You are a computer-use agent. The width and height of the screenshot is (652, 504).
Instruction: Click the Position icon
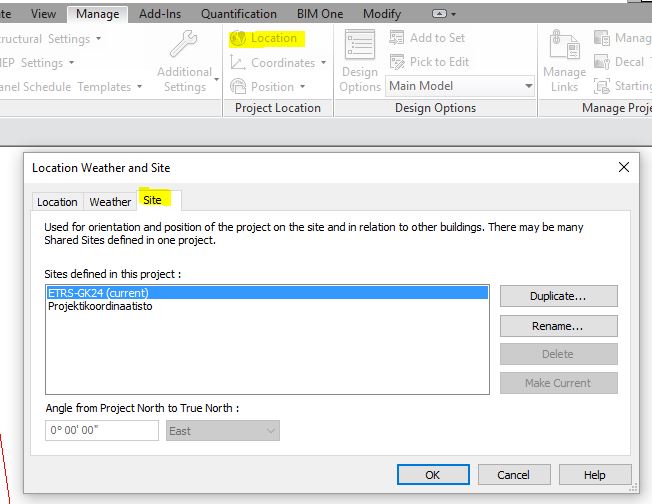click(238, 86)
